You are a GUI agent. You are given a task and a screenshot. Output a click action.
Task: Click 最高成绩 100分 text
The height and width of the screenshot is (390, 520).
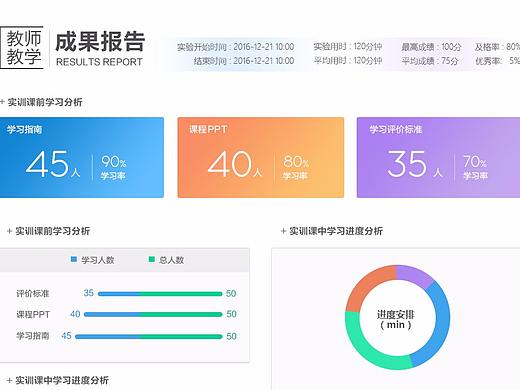click(x=431, y=47)
